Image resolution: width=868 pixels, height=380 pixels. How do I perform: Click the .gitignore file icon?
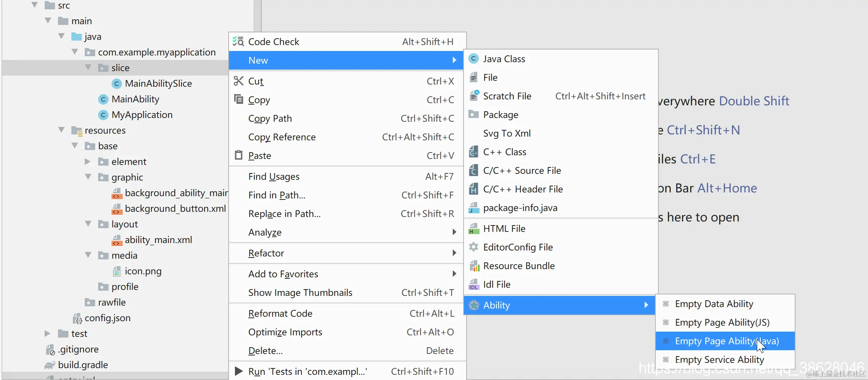[50, 349]
